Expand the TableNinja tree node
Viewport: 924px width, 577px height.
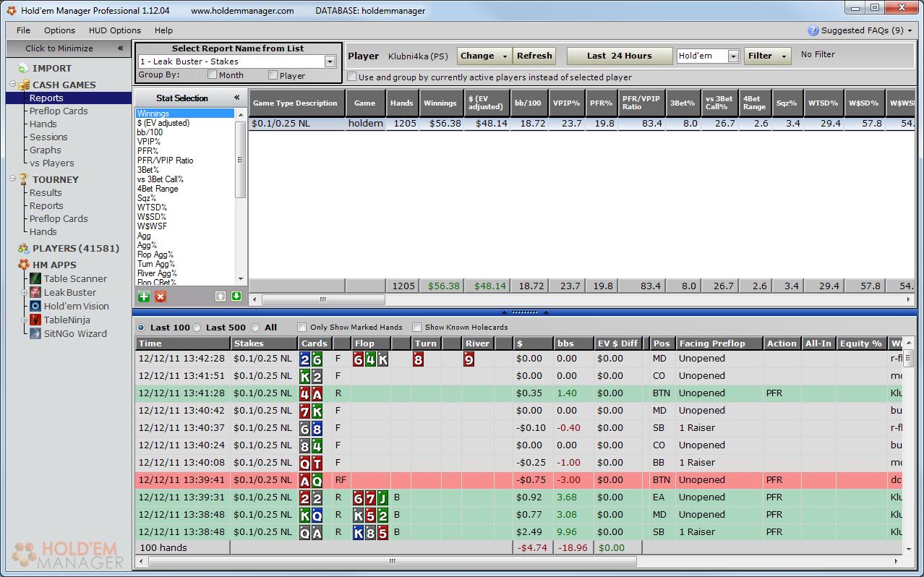25,320
